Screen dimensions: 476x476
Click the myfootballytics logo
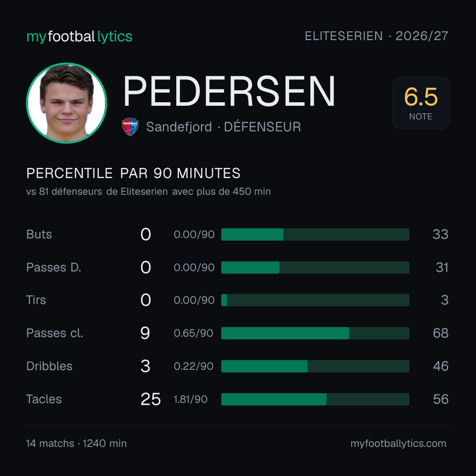point(79,37)
